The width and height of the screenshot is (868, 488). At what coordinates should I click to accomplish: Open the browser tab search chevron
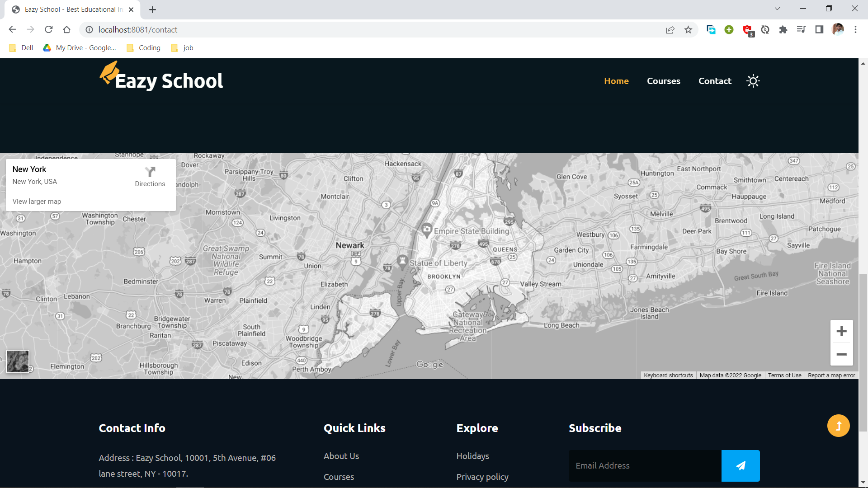pos(777,9)
